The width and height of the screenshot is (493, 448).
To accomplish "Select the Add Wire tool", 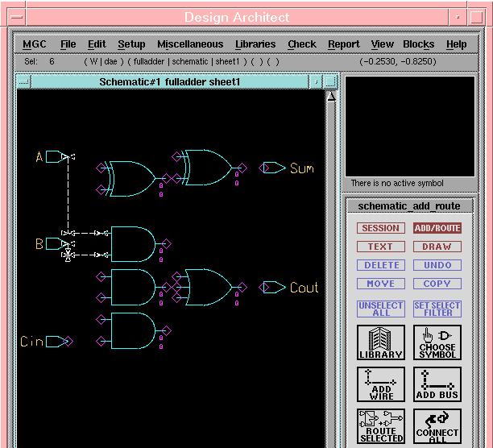I will [381, 384].
